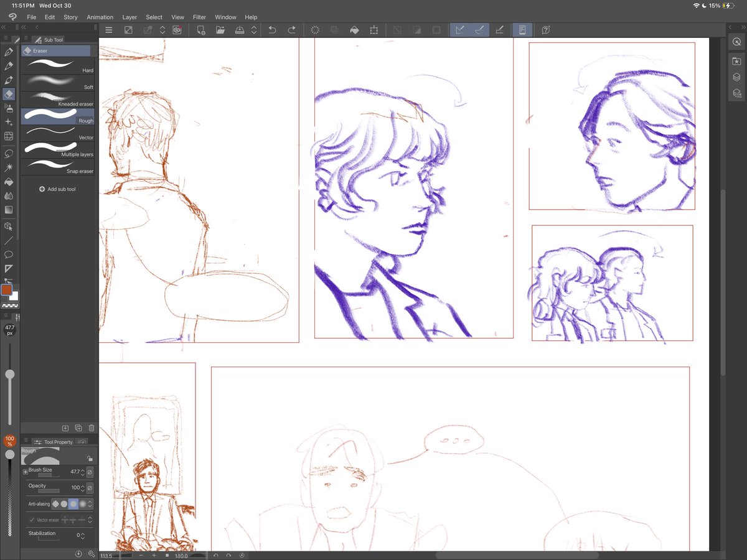The width and height of the screenshot is (747, 560).
Task: Open the Layer menu
Action: tap(129, 17)
